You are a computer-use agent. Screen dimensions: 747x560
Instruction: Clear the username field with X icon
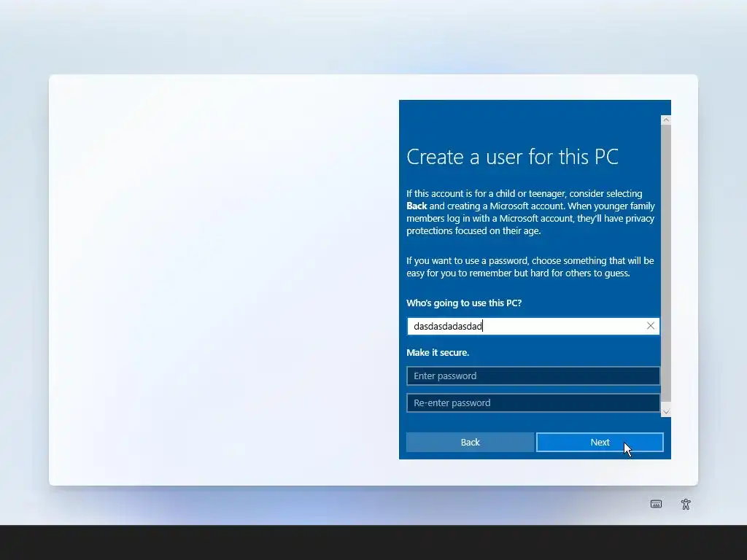coord(650,326)
